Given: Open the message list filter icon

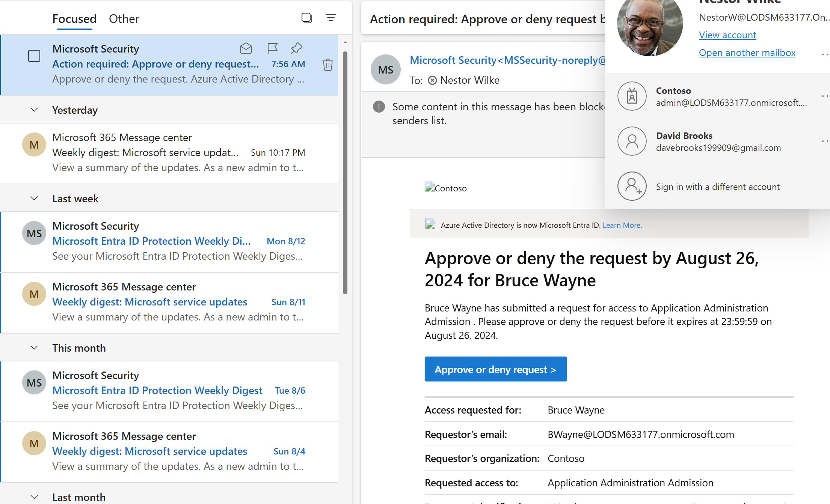Looking at the screenshot, I should click(330, 18).
